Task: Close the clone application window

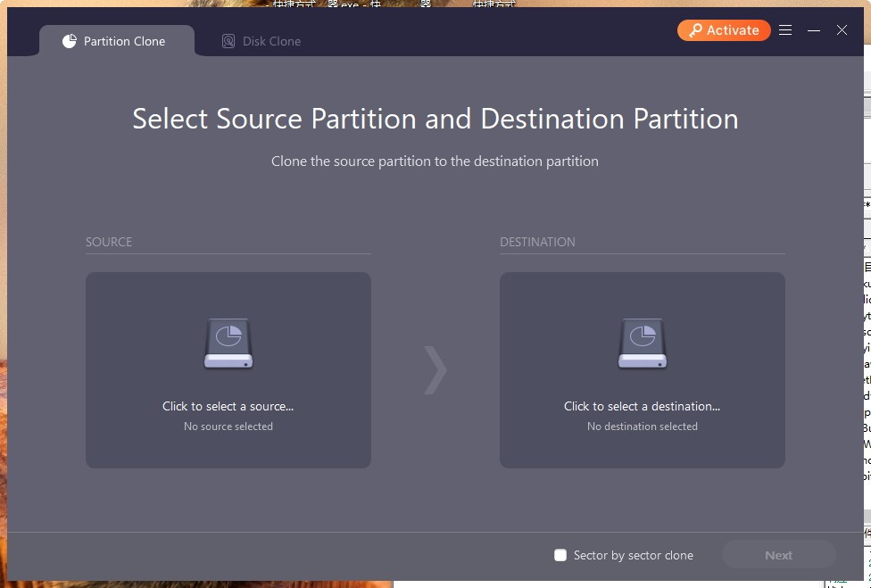Action: 842,30
